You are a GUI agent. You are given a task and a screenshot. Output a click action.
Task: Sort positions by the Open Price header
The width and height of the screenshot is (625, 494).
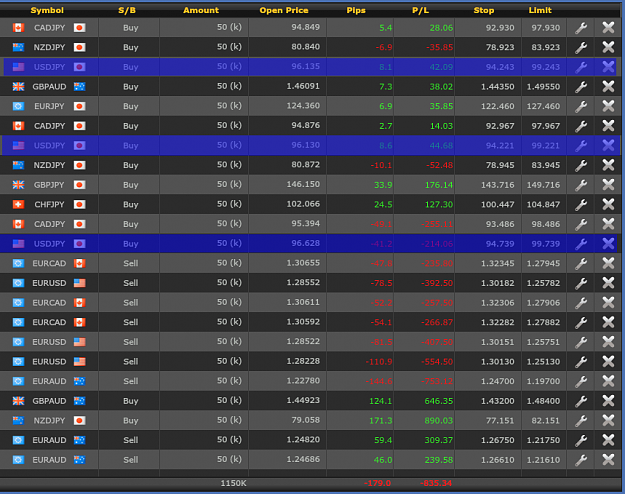[x=284, y=10]
